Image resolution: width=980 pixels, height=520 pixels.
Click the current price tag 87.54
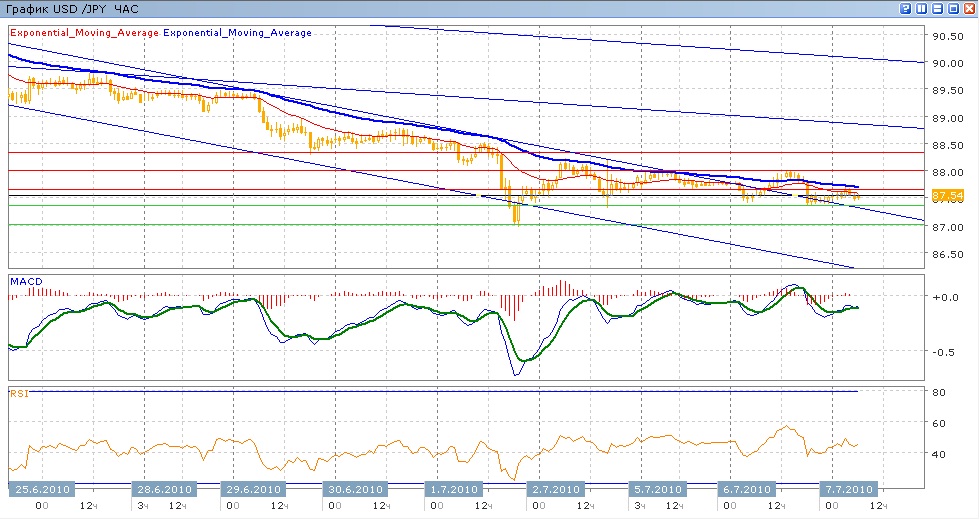946,196
